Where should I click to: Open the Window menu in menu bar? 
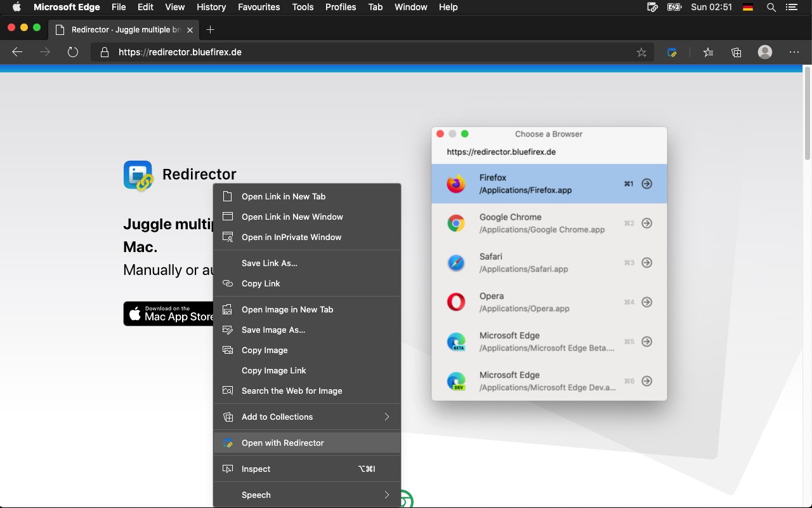pyautogui.click(x=411, y=7)
